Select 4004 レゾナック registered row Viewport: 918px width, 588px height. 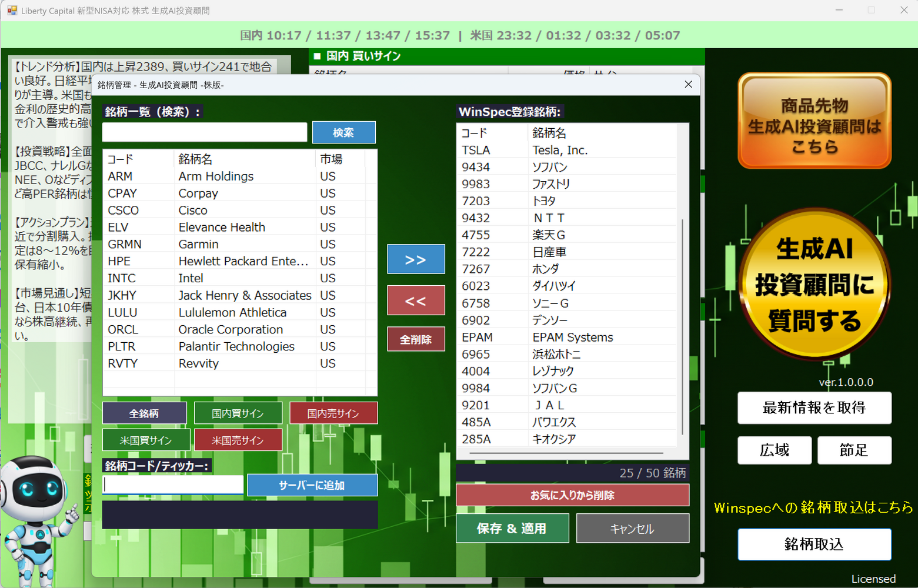(x=568, y=372)
